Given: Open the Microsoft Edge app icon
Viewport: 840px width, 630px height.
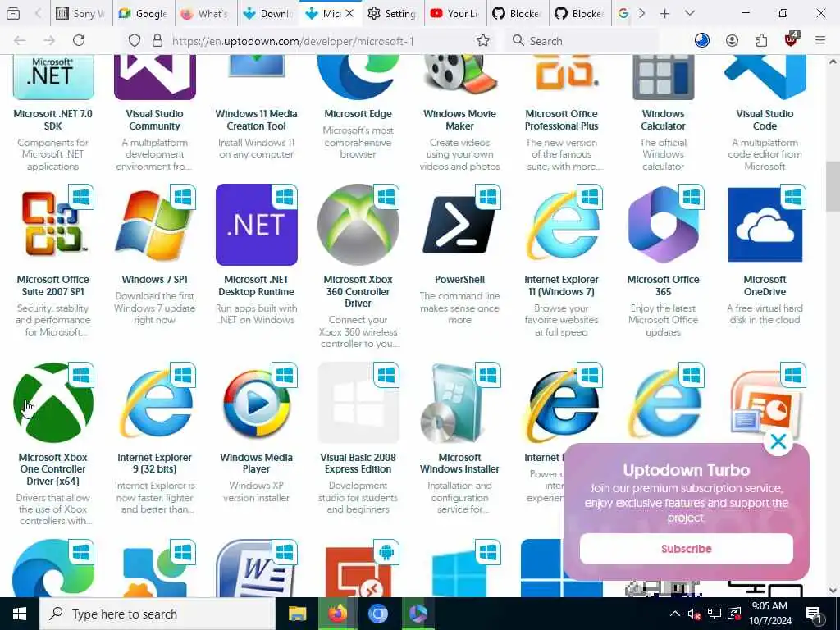Looking at the screenshot, I should 358,77.
